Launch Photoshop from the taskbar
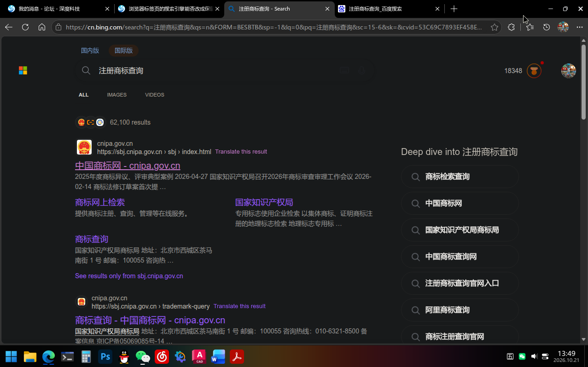This screenshot has width=588, height=367. tap(105, 356)
